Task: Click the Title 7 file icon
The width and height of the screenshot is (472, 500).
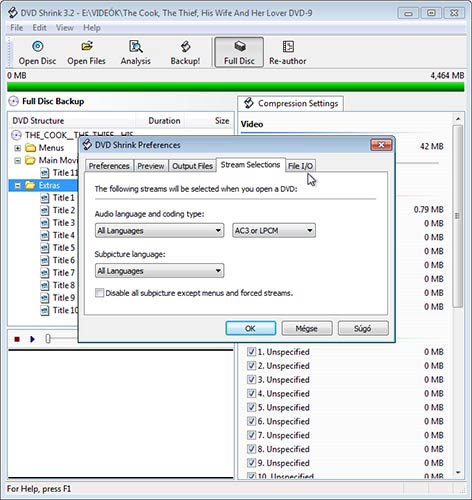Action: [45, 273]
